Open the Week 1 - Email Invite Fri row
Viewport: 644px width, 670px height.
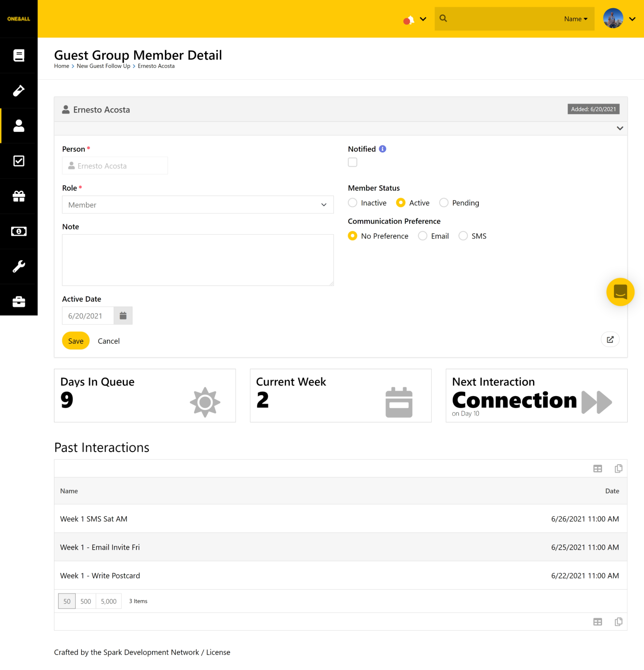click(x=341, y=547)
